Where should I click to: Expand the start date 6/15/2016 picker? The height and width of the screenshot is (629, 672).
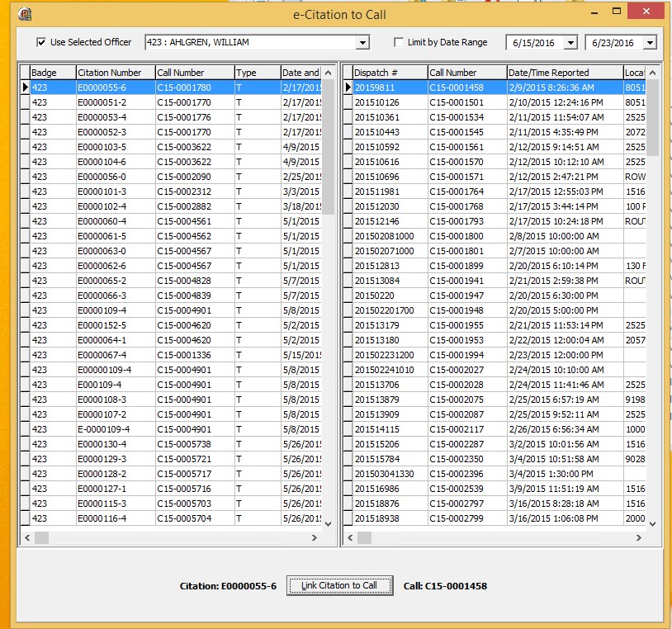570,43
